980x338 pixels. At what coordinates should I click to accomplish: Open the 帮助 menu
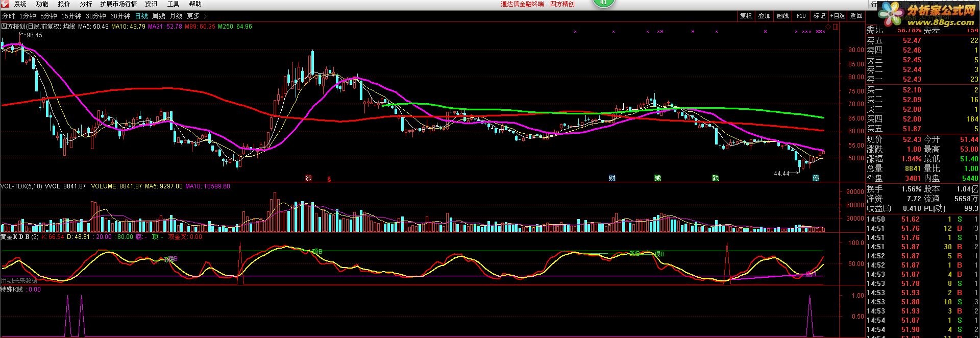point(195,4)
